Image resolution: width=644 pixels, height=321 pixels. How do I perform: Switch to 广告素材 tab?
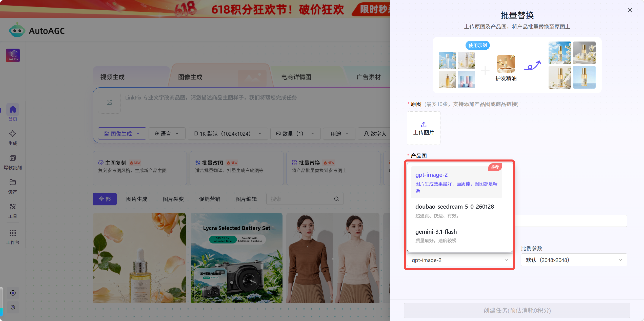369,77
